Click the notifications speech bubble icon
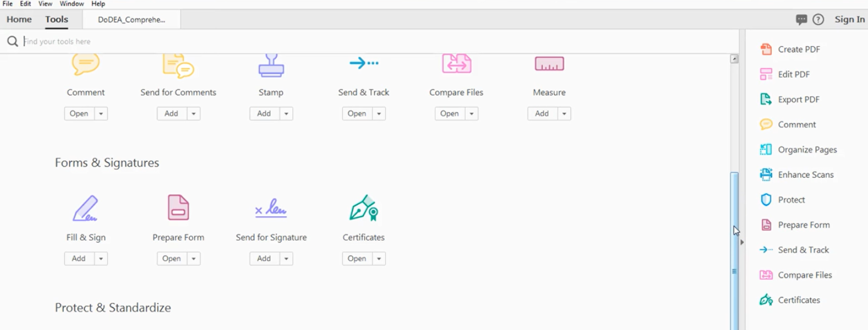Screen dimensions: 868x330 point(801,19)
